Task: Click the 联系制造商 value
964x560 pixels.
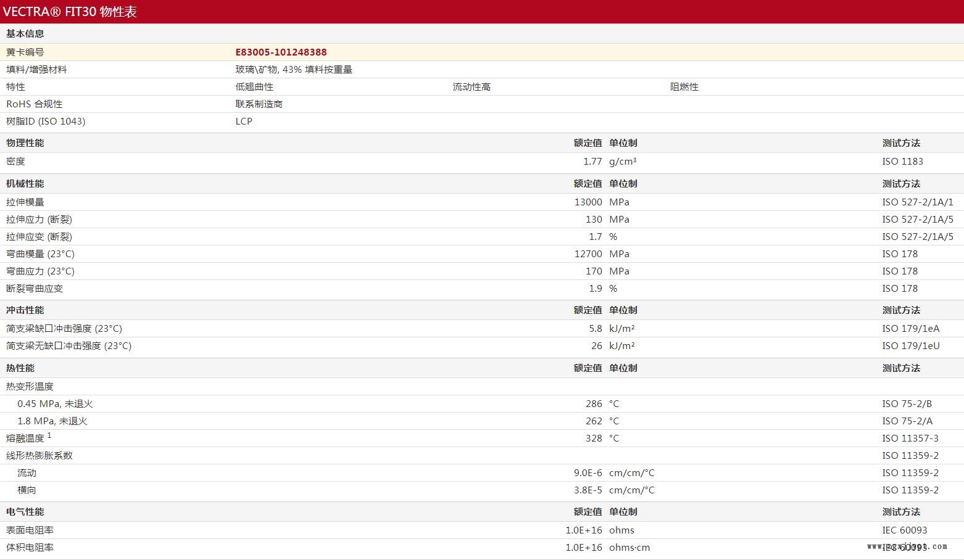Action: (x=259, y=104)
